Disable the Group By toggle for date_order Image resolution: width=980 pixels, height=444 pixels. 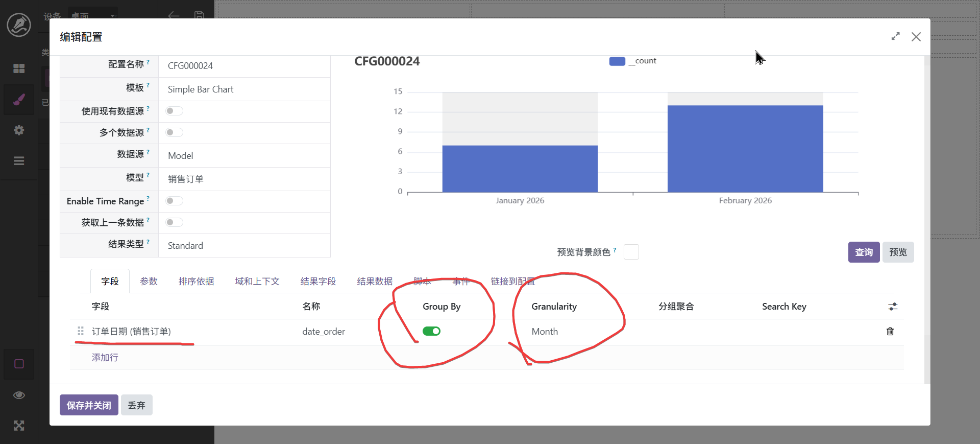point(431,332)
